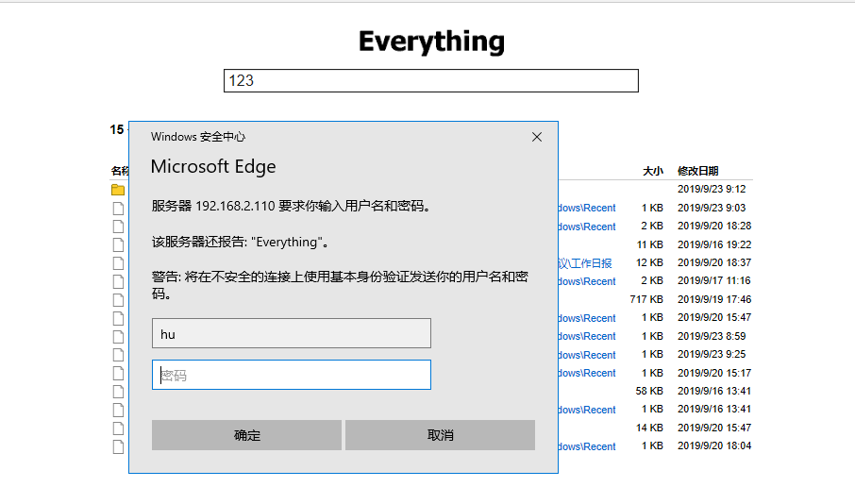Click the size value 58 KB

(649, 391)
